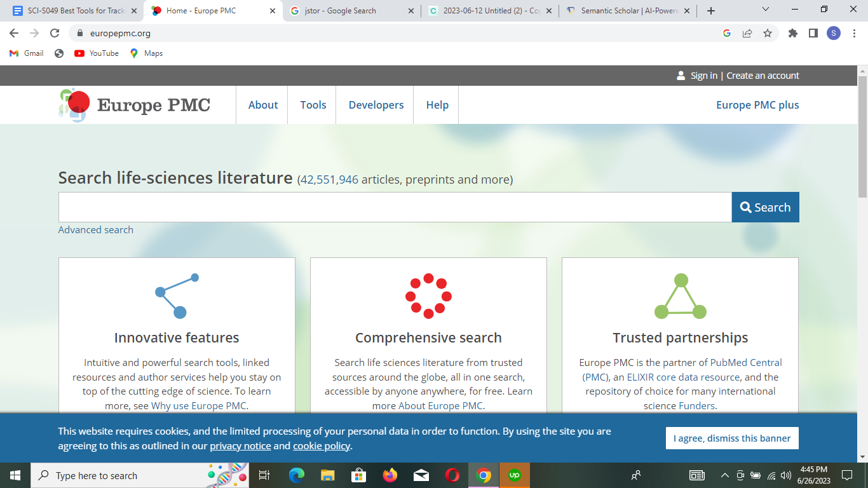The height and width of the screenshot is (488, 868).
Task: Open the tab search chevron dropdown
Action: click(x=766, y=10)
